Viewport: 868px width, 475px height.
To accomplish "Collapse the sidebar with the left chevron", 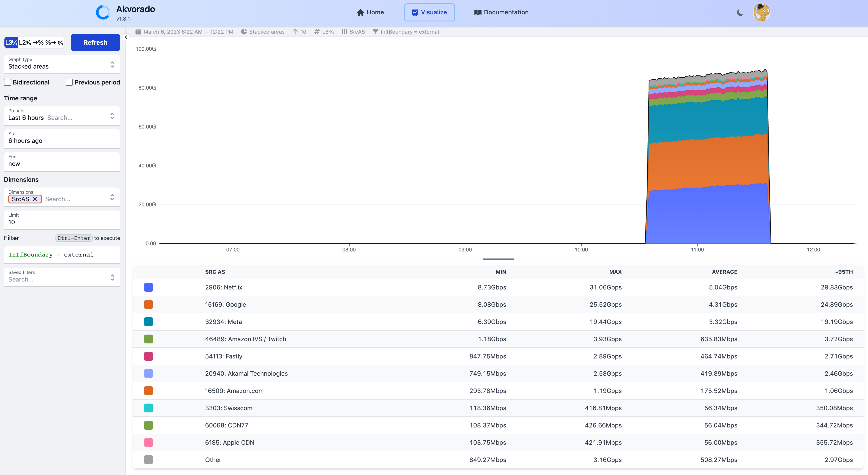I will pos(126,37).
